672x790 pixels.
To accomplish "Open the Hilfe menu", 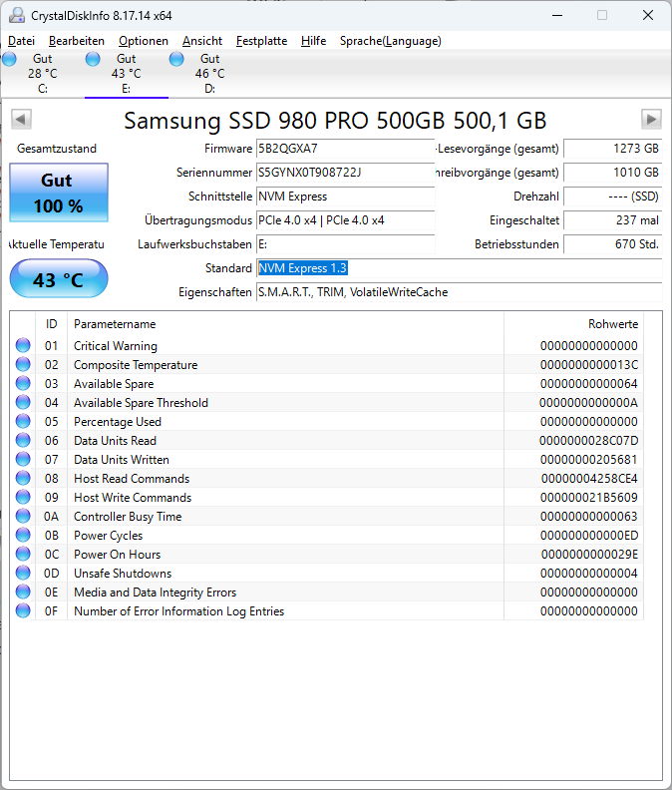I will pyautogui.click(x=313, y=41).
